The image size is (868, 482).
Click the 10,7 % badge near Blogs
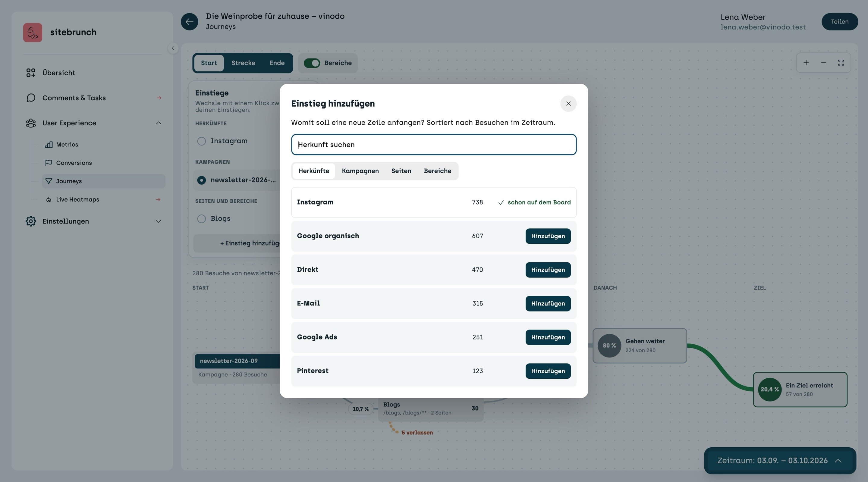coord(360,409)
